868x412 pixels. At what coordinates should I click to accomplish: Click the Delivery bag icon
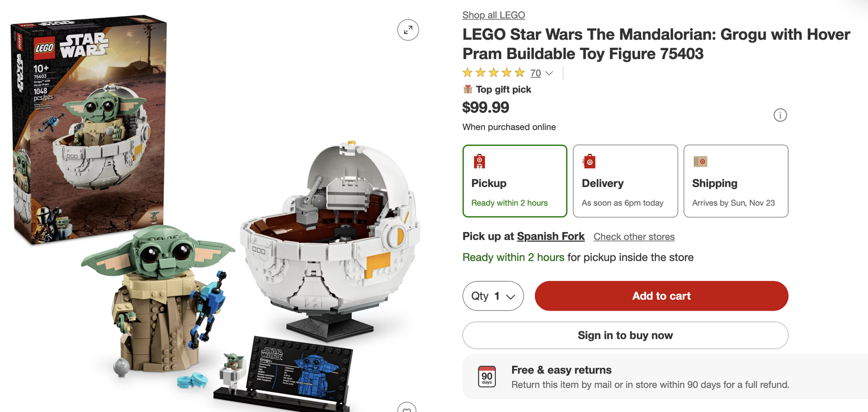pos(589,162)
